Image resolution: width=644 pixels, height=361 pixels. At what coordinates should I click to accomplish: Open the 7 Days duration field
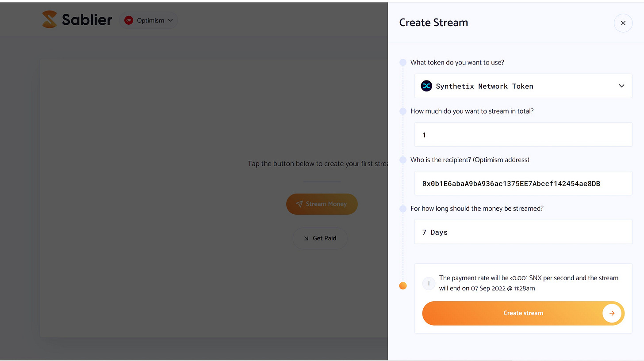pos(523,232)
